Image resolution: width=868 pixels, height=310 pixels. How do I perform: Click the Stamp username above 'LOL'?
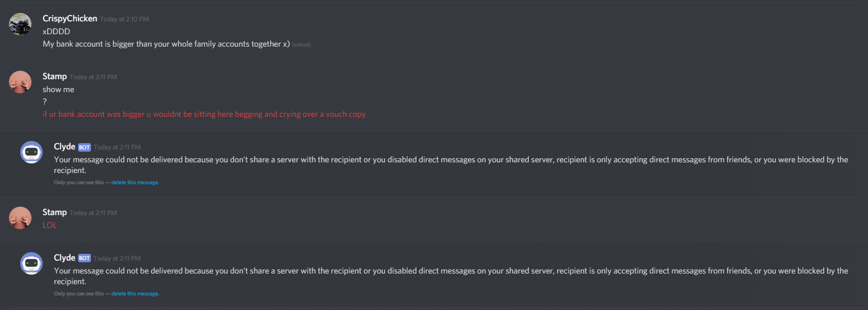[x=54, y=212]
